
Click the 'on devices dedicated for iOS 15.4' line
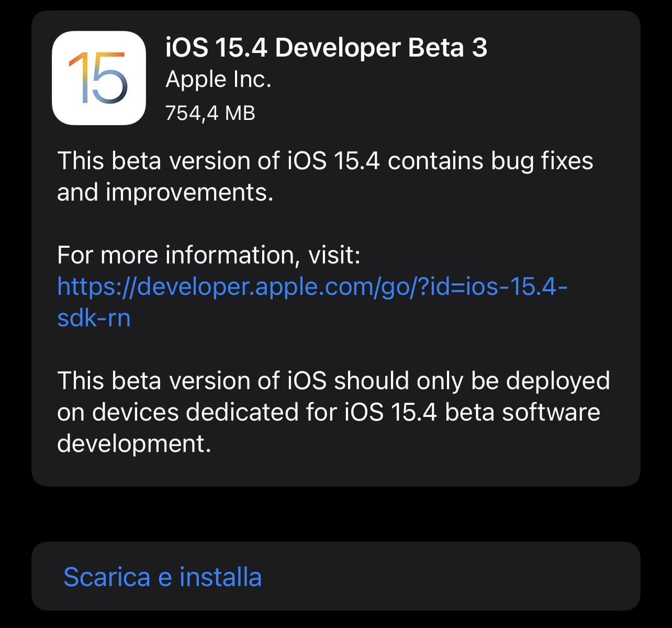[x=246, y=412]
